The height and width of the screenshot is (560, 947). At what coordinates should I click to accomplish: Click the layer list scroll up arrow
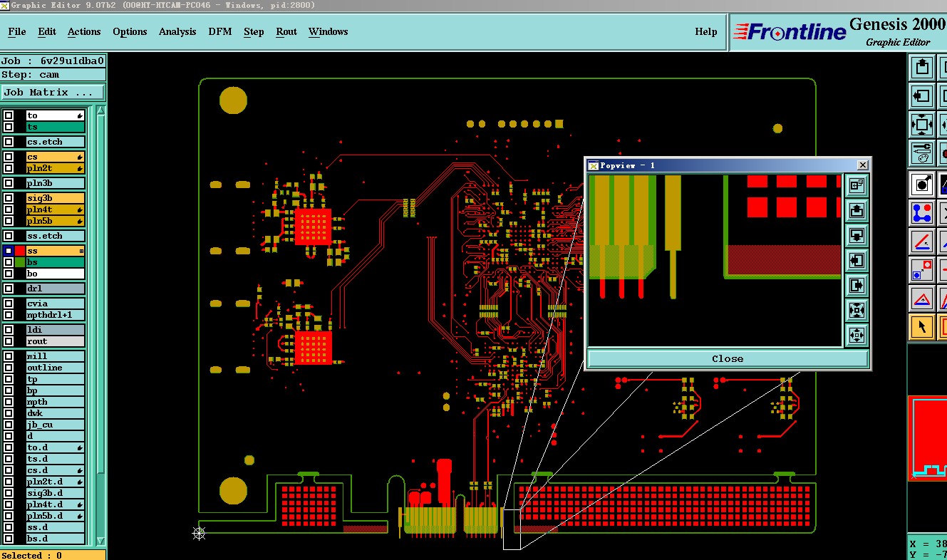click(x=100, y=110)
